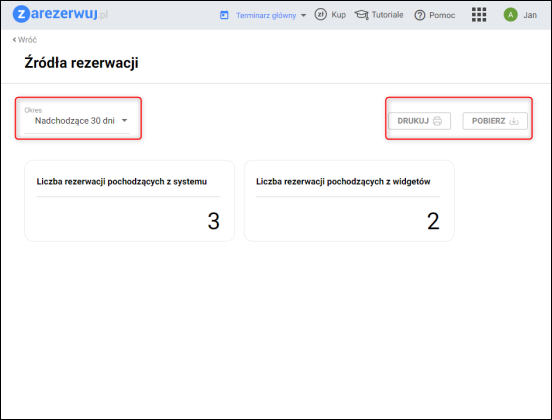
Task: Click the Zarezerwuj.pl logo
Action: [x=60, y=14]
